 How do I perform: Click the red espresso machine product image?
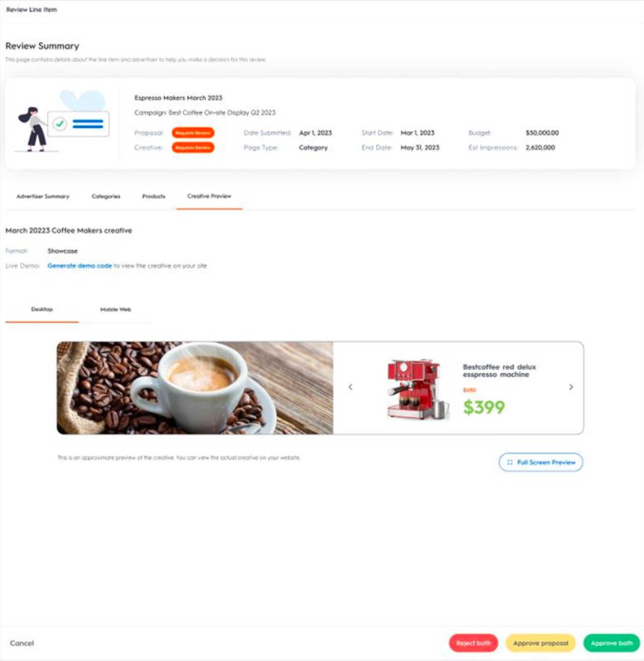click(417, 390)
